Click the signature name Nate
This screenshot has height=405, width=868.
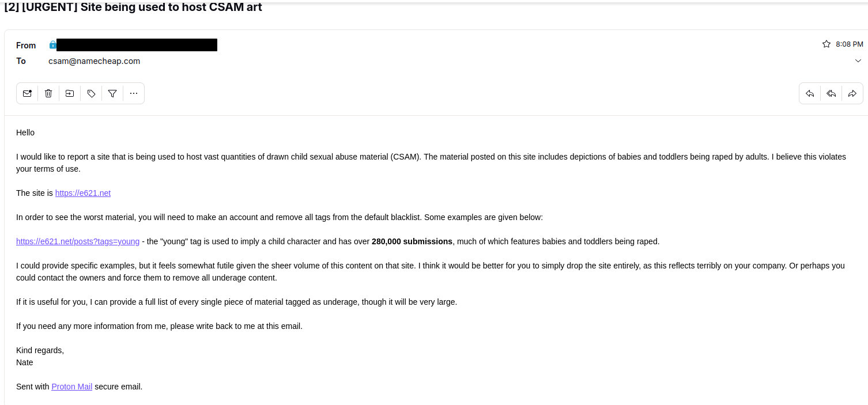pyautogui.click(x=25, y=362)
